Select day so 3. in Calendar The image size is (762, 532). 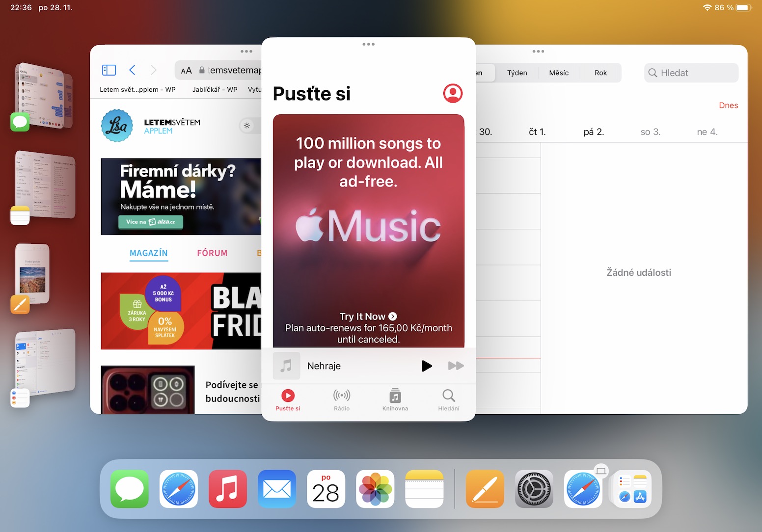tap(651, 132)
